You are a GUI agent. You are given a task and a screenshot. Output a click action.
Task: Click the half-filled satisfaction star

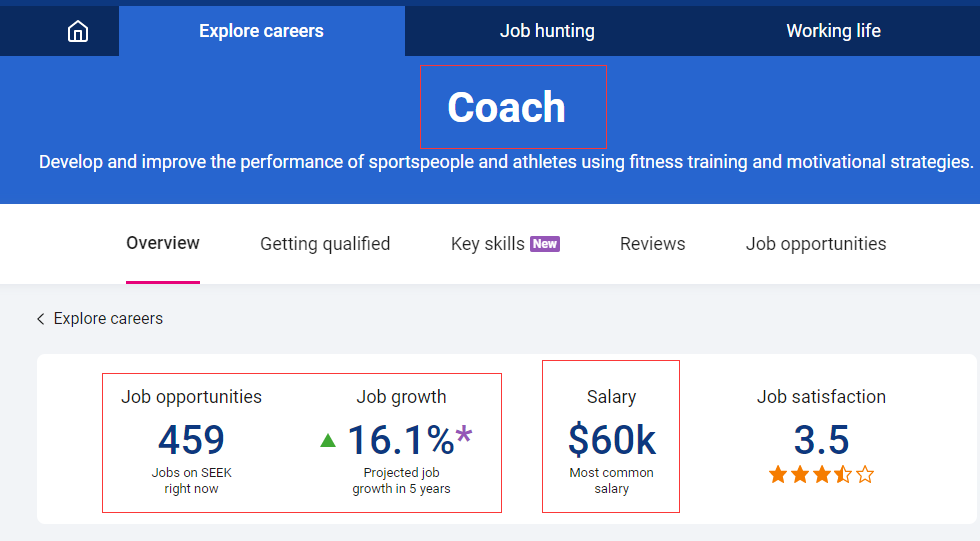843,474
